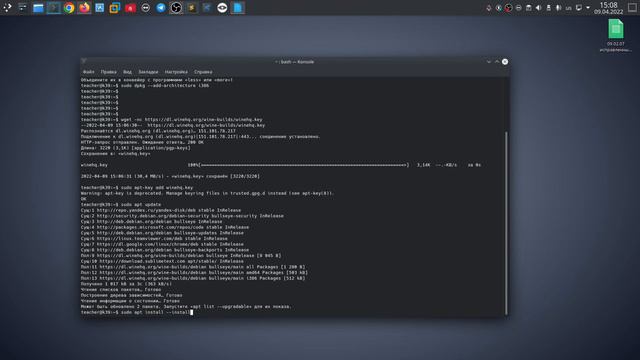Image resolution: width=640 pixels, height=360 pixels.
Task: Open the white eye icon app
Action: tap(222, 8)
